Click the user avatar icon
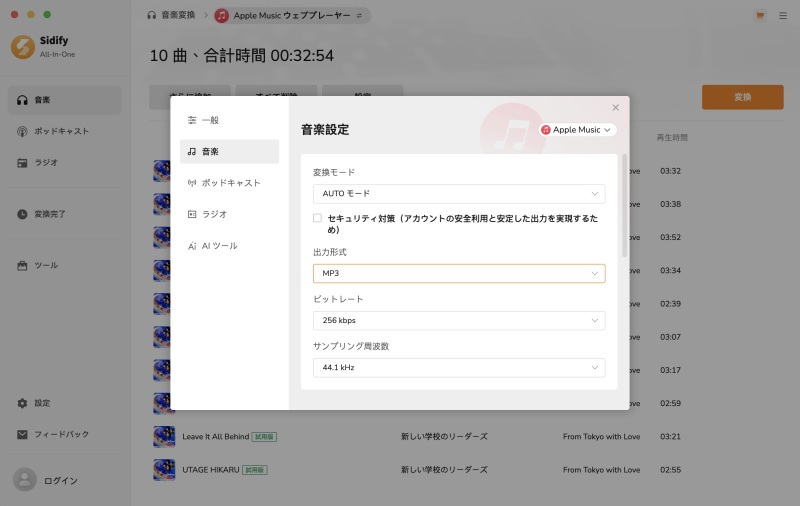 tap(24, 479)
